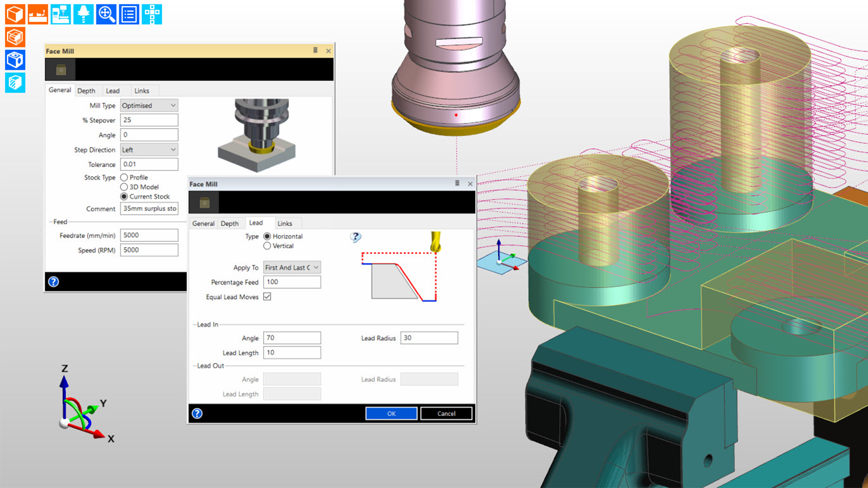
Task: Click the Lead Radius input field
Action: coord(429,338)
